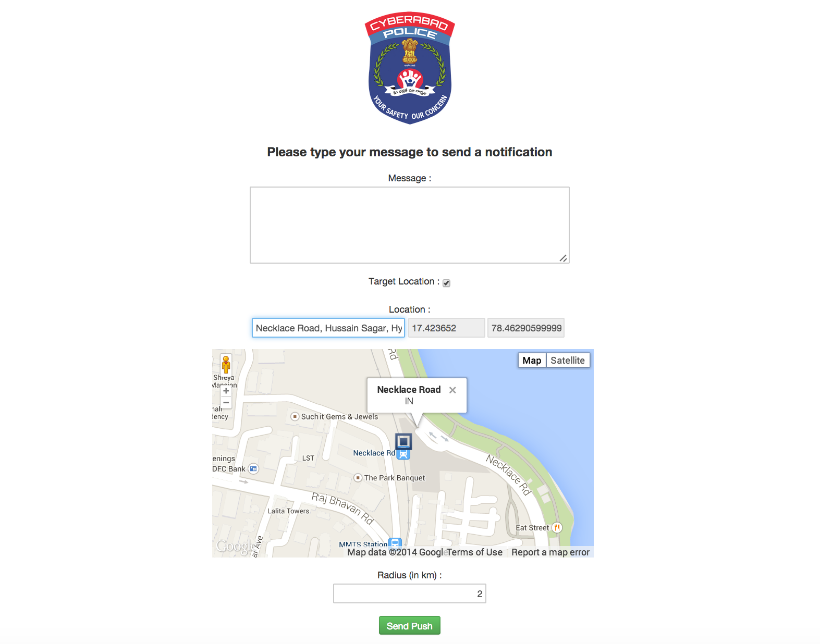
Task: Click the DFC Bank map icon
Action: click(x=253, y=468)
